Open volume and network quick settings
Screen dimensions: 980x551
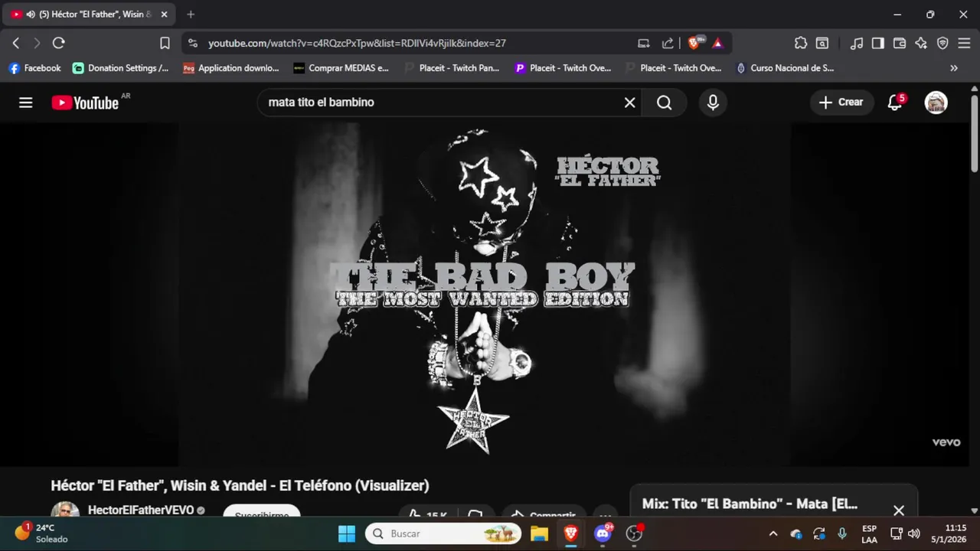pyautogui.click(x=905, y=533)
